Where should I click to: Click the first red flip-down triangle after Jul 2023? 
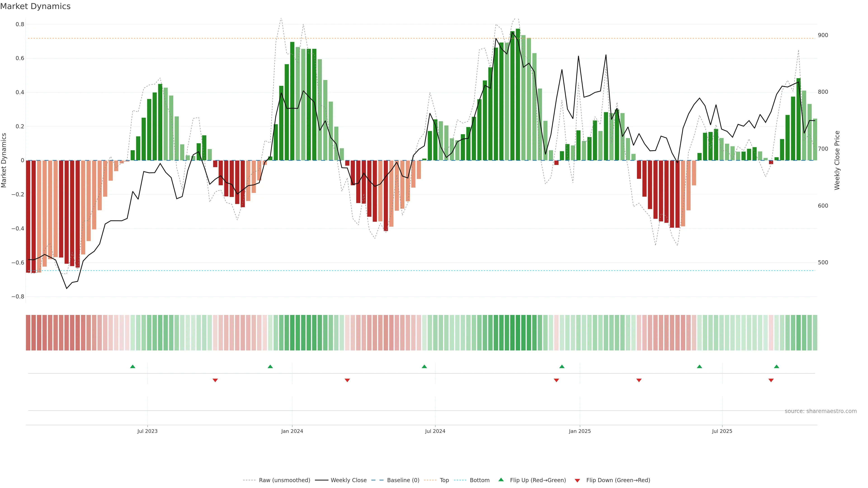point(215,380)
